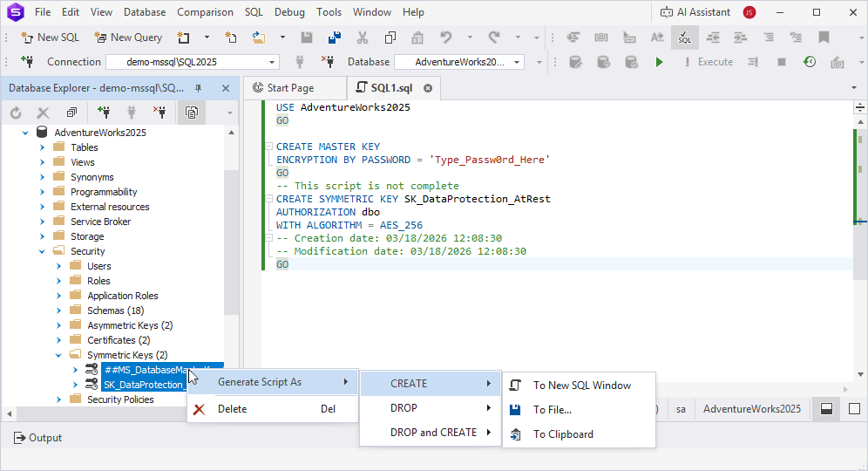Expand the Asymmetric Keys (2) folder
Viewport: 868px width, 471px height.
[59, 325]
